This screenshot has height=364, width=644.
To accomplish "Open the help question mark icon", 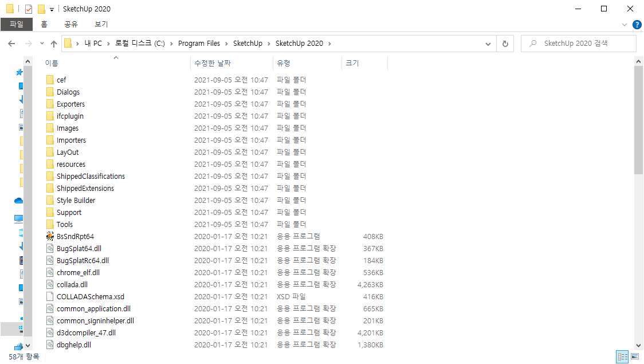I will [x=637, y=25].
